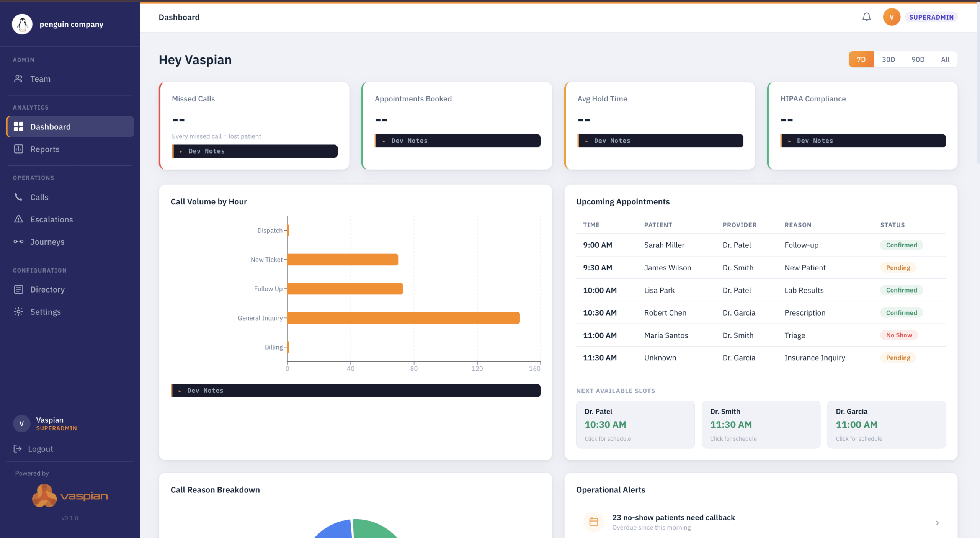Click the Insurance Inquiry reason cell
This screenshot has height=538, width=980.
pos(815,358)
